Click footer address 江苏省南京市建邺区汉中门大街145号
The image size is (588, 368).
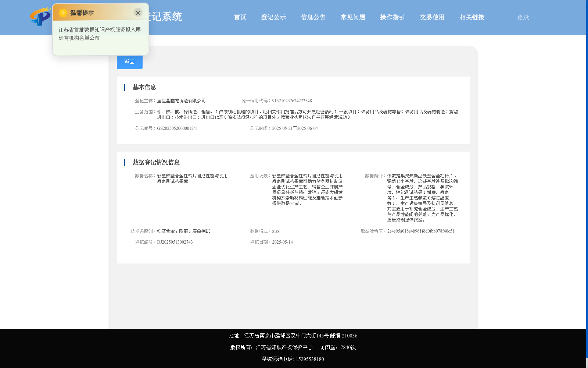coord(286,336)
